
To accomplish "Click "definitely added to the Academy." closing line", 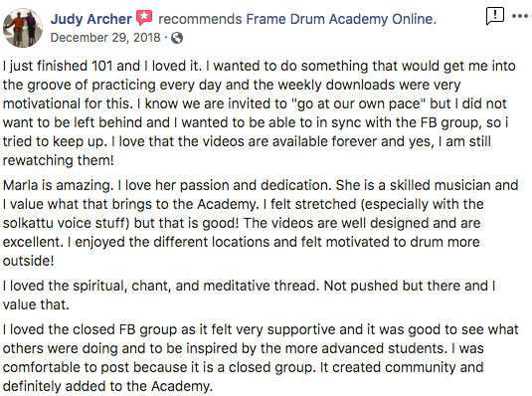I will [x=107, y=386].
